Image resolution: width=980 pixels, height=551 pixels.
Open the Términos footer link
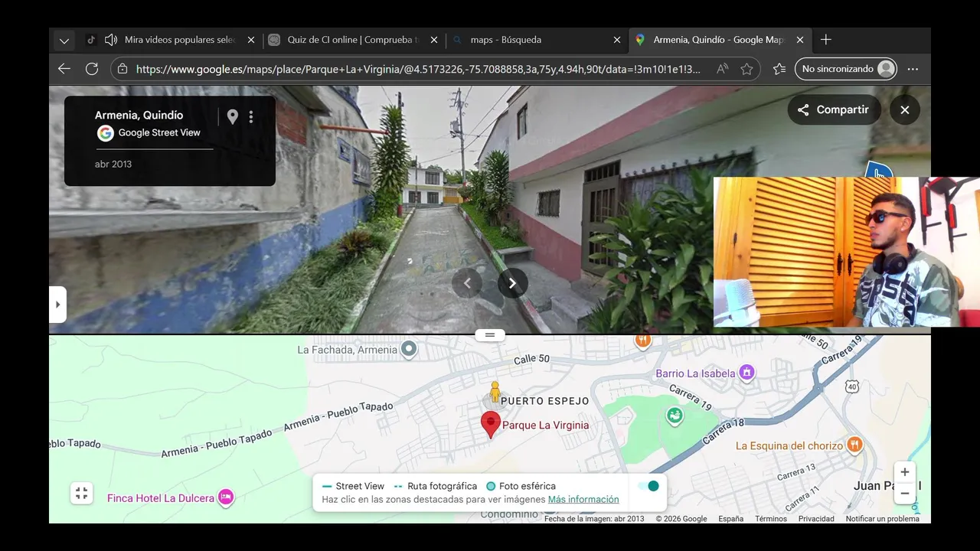[x=771, y=519]
